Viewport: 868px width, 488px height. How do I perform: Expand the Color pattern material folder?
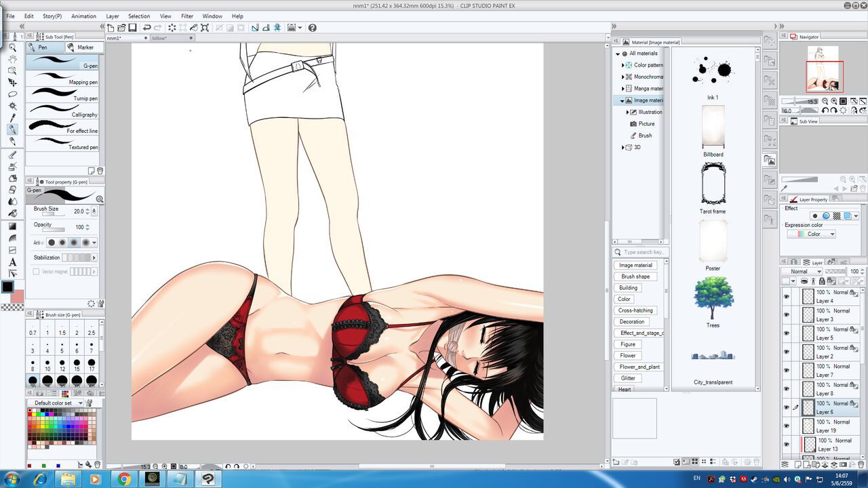click(623, 65)
